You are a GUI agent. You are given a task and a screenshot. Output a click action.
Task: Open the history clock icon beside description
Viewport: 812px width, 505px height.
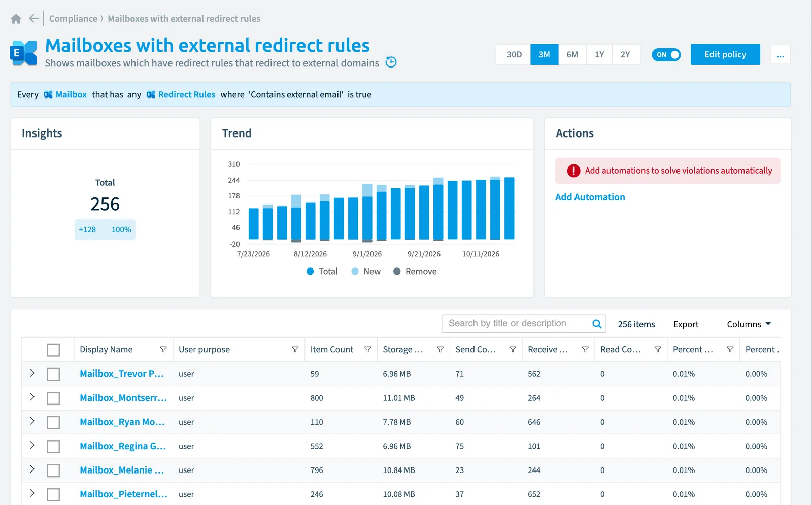coord(391,62)
